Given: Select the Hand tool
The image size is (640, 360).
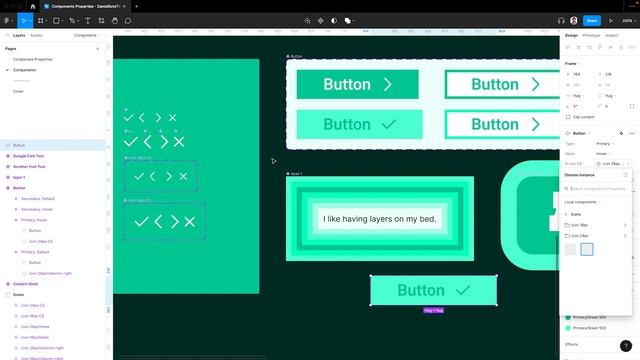Looking at the screenshot, I should 115,20.
